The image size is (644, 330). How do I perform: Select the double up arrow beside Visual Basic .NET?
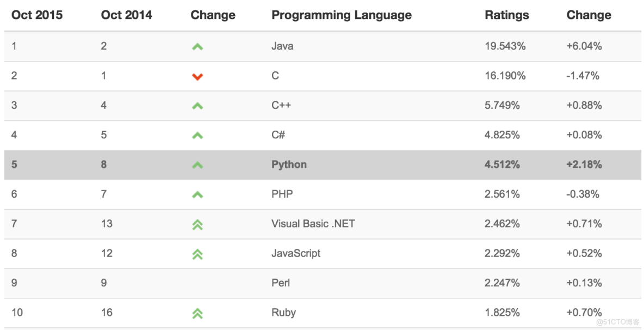click(x=198, y=224)
